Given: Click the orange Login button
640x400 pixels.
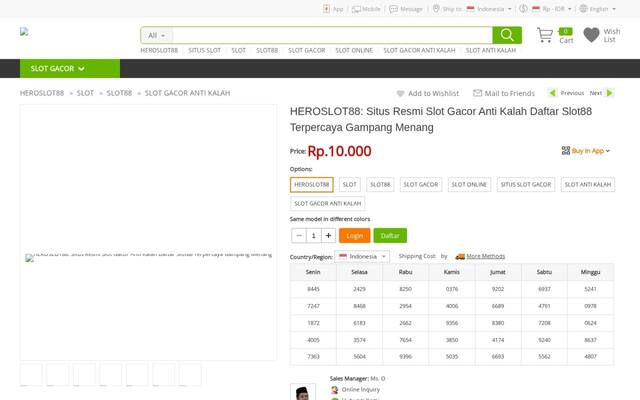Looking at the screenshot, I should (354, 236).
